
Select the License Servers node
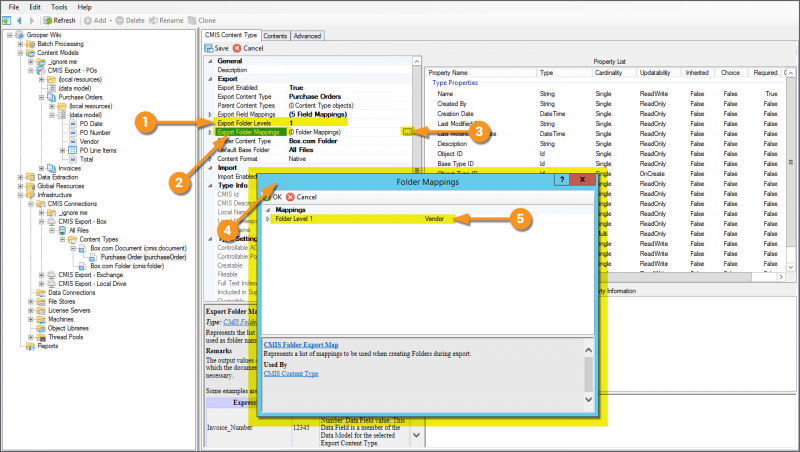[x=69, y=310]
